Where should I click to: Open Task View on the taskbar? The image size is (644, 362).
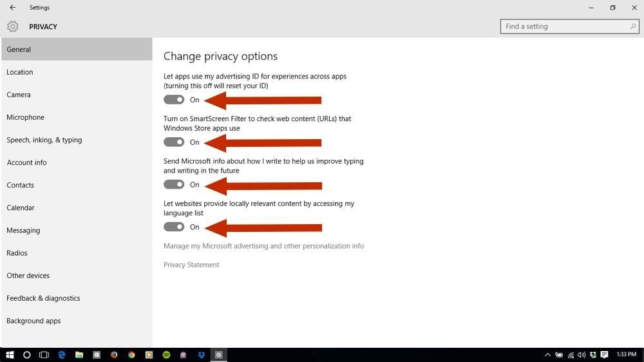pyautogui.click(x=44, y=355)
